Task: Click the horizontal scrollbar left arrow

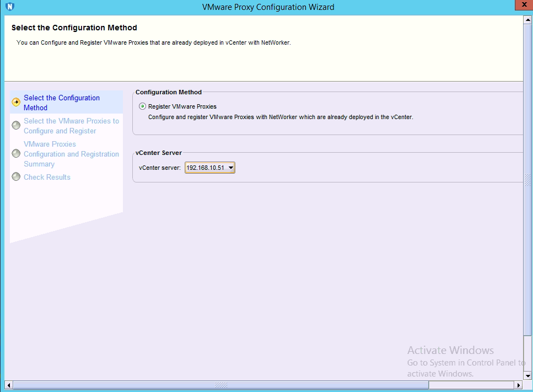Action: (x=9, y=384)
